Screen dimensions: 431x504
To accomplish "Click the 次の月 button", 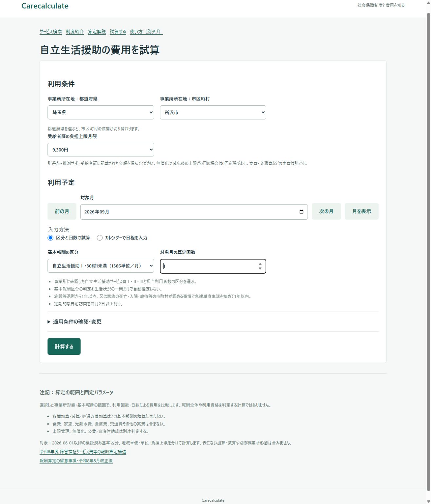I will [326, 211].
